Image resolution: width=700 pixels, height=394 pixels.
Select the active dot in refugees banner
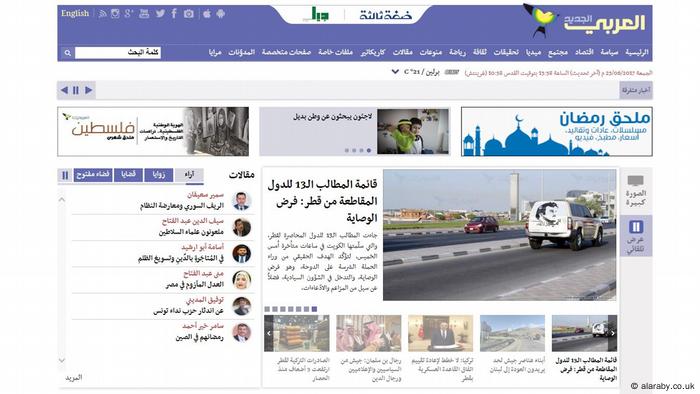tap(369, 150)
